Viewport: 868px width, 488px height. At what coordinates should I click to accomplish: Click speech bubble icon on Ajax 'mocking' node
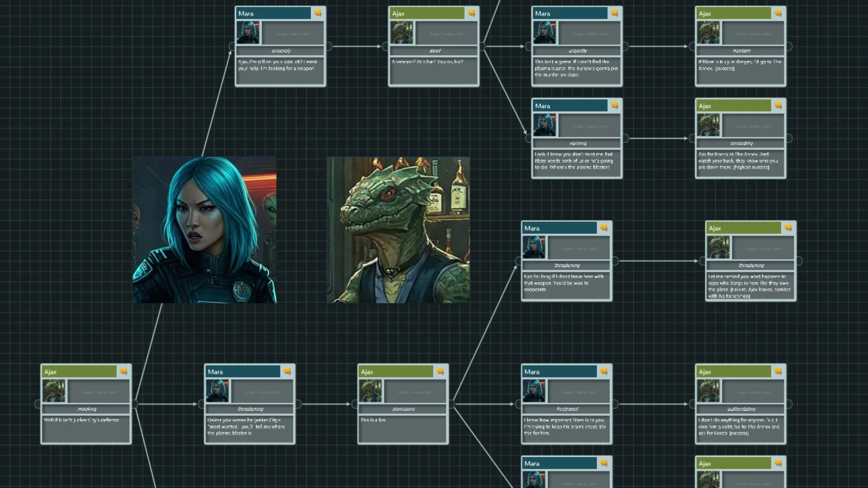[123, 372]
